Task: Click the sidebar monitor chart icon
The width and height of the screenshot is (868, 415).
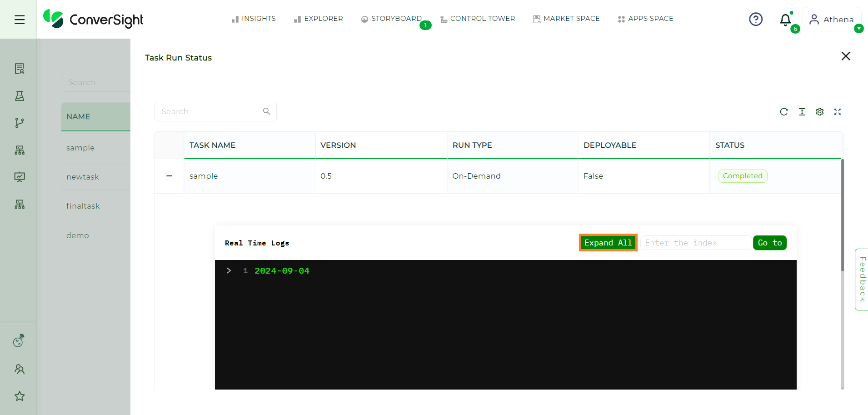Action: 20,177
